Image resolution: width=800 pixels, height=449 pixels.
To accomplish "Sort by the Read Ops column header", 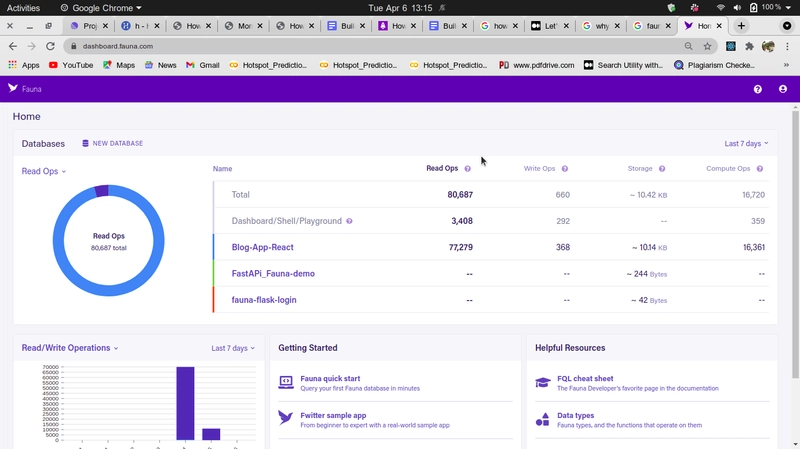I will [442, 168].
